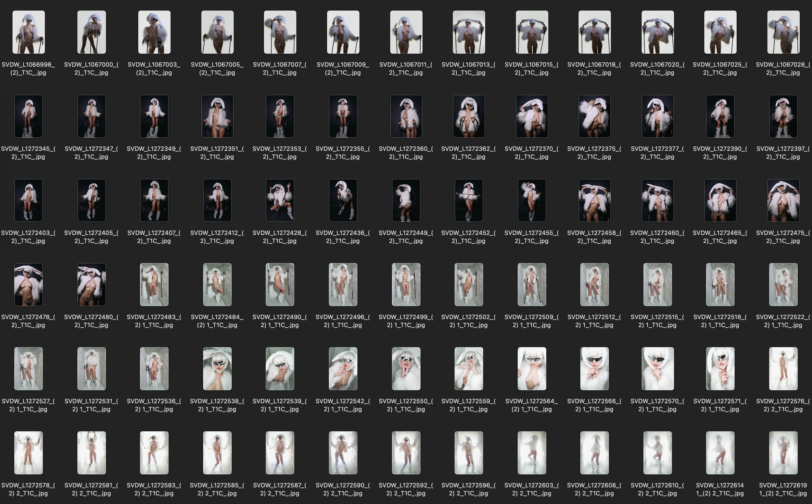Pick the SVDW_L1272428 image thumbnail
The height and width of the screenshot is (504, 812).
click(280, 200)
